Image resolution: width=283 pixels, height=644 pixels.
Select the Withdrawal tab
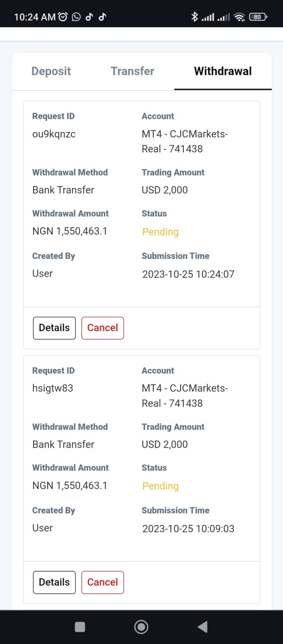pos(223,71)
